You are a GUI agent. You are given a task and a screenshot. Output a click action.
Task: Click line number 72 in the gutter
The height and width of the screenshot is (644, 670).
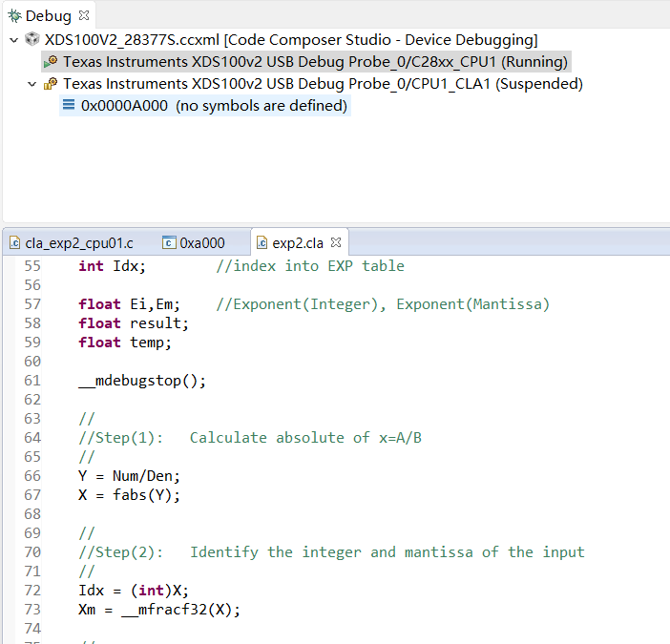click(x=32, y=591)
